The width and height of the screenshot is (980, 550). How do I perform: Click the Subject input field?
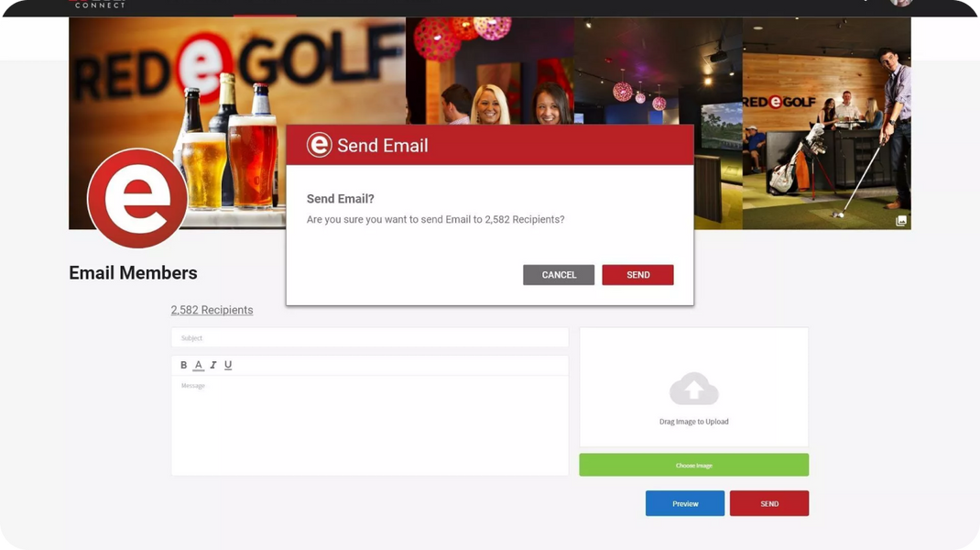[x=369, y=337]
